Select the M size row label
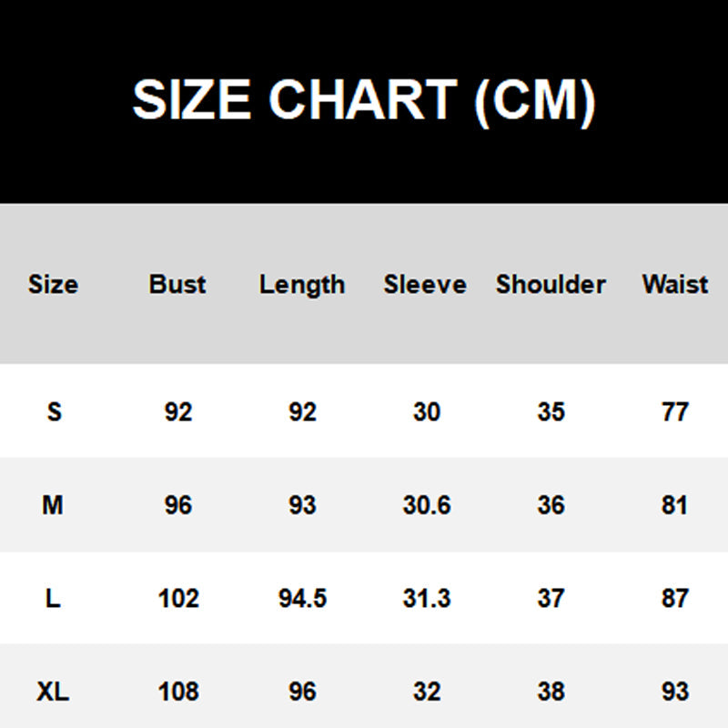This screenshot has width=728, height=728. tap(53, 505)
